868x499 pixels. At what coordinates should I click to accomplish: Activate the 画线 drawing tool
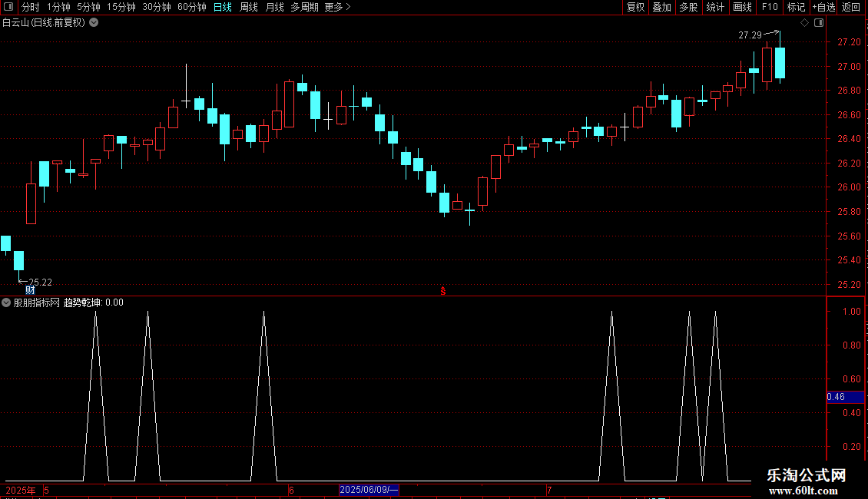(742, 7)
